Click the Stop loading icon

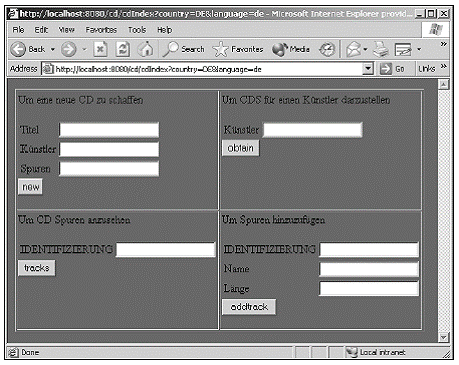pos(100,49)
